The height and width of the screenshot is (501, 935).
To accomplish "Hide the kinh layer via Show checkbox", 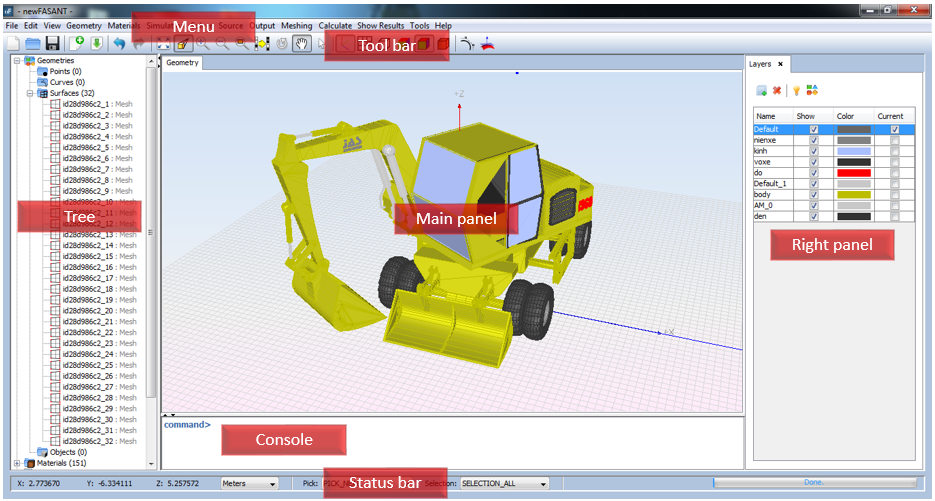I will click(813, 151).
